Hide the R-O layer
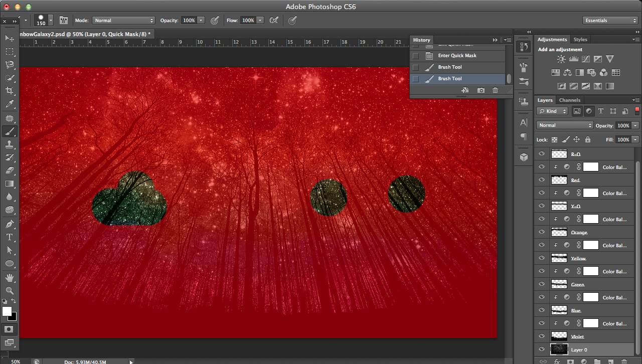The height and width of the screenshot is (364, 642). pyautogui.click(x=541, y=154)
